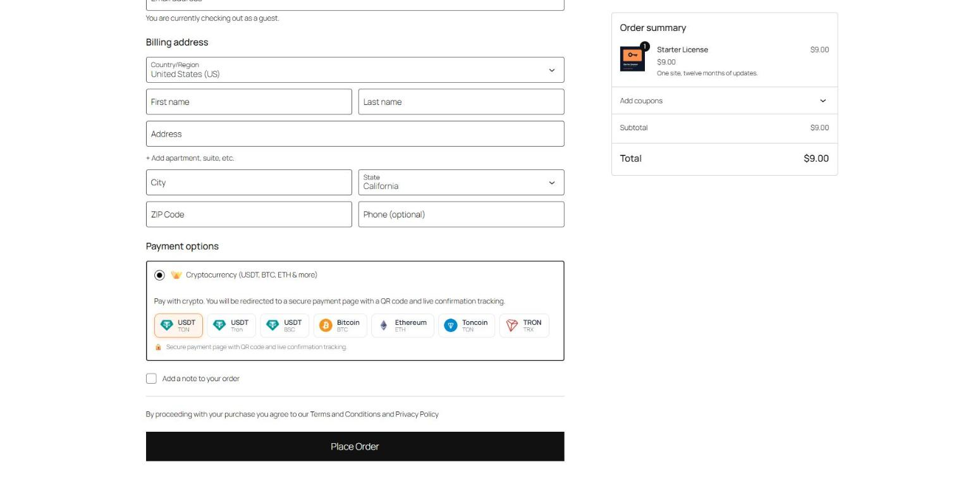Click the crypto wallet icon beside Cryptocurrency
This screenshot has width=980, height=488.
tap(176, 275)
